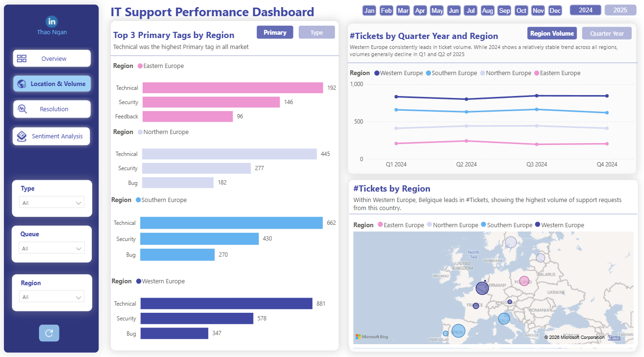Click Eastern Europe Q2 2024 data point
Image resolution: width=644 pixels, height=357 pixels.
[467, 141]
